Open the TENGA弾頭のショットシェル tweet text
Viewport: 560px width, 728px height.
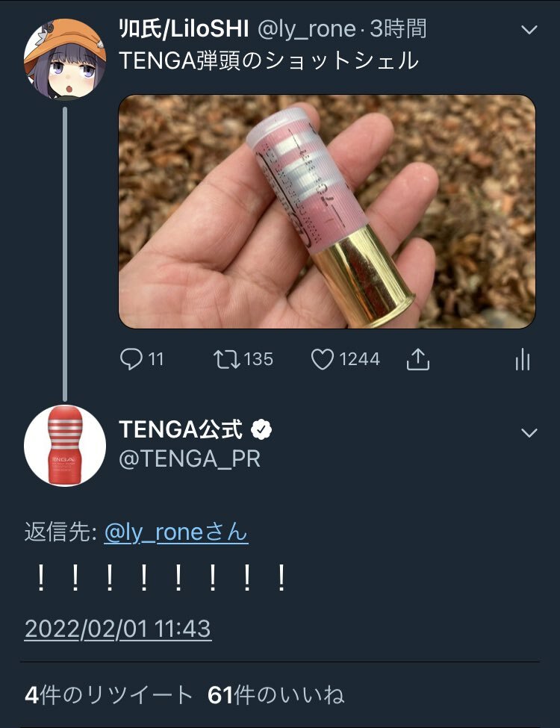269,60
